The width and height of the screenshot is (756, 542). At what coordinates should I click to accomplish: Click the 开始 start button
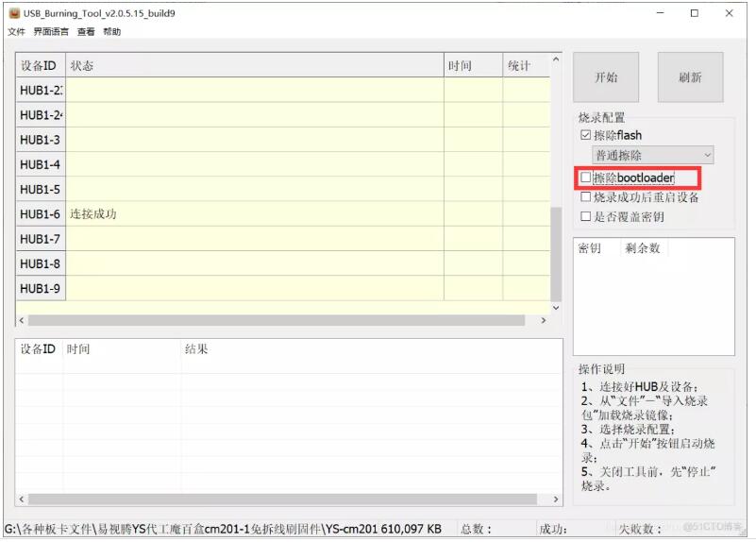tap(605, 77)
